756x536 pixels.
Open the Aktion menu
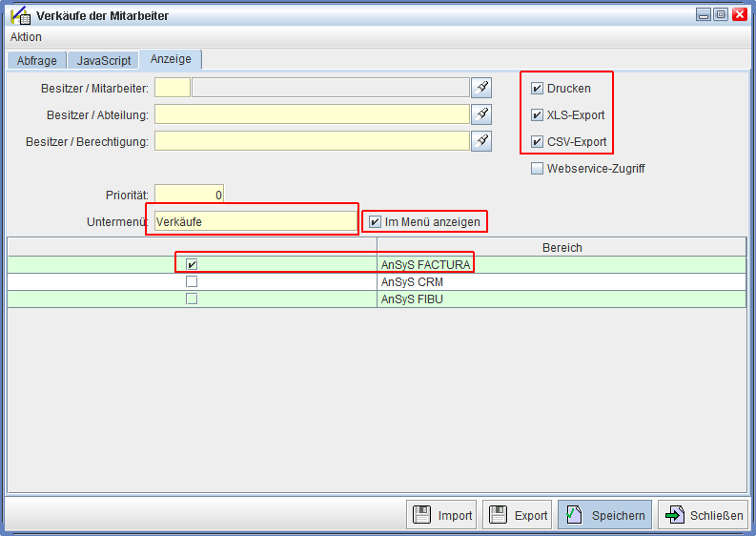click(26, 37)
